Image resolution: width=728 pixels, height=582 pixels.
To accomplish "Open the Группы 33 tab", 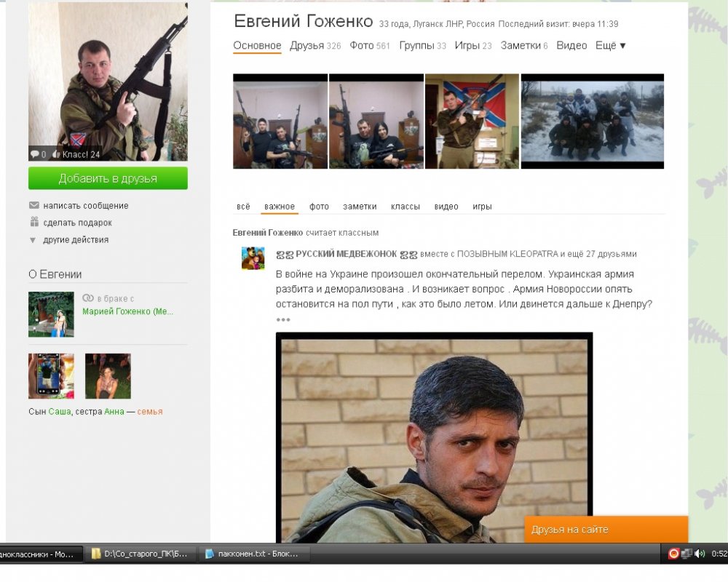I will [422, 46].
